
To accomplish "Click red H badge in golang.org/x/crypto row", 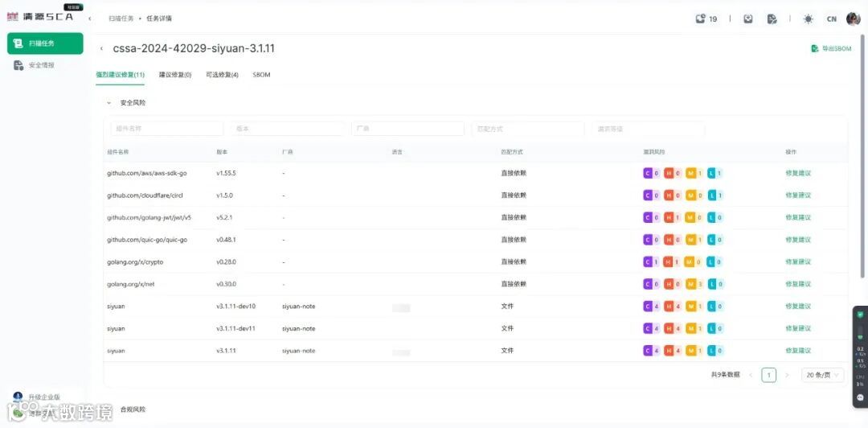I will coord(672,261).
